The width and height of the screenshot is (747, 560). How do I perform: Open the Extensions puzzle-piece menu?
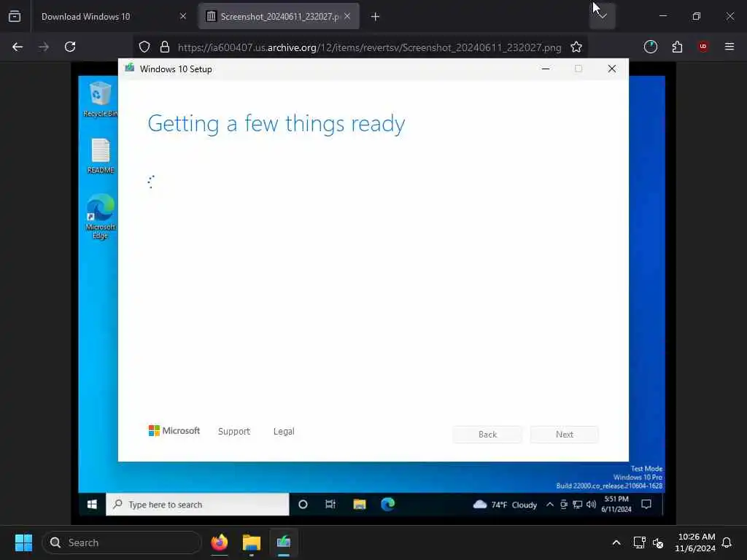677,47
